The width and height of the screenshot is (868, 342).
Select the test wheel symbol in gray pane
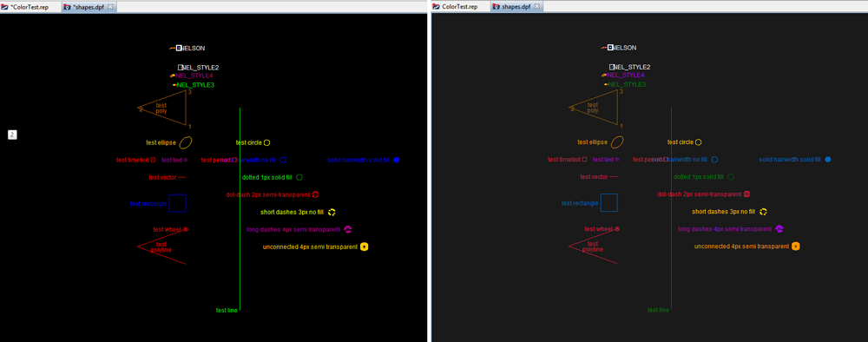click(x=617, y=228)
